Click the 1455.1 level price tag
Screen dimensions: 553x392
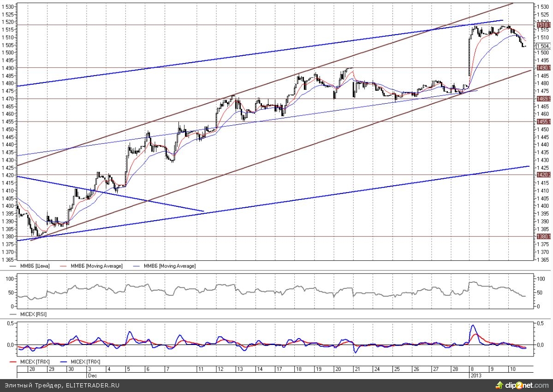[x=543, y=122]
